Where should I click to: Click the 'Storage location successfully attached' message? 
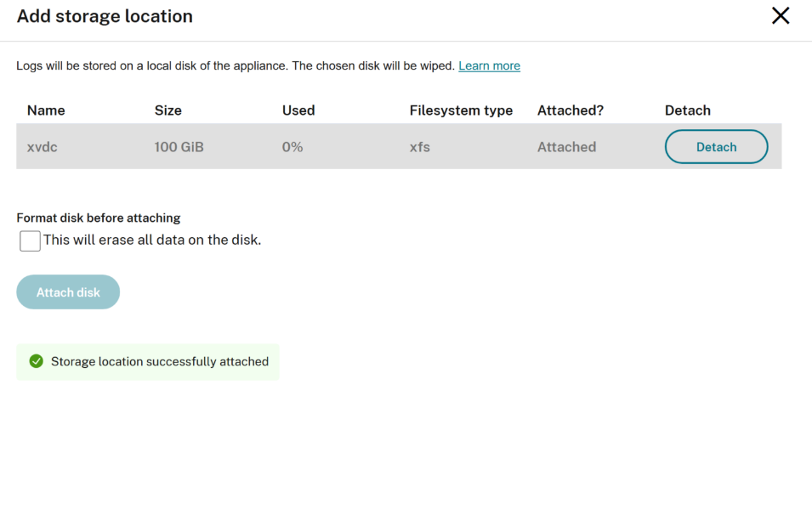[x=160, y=361]
